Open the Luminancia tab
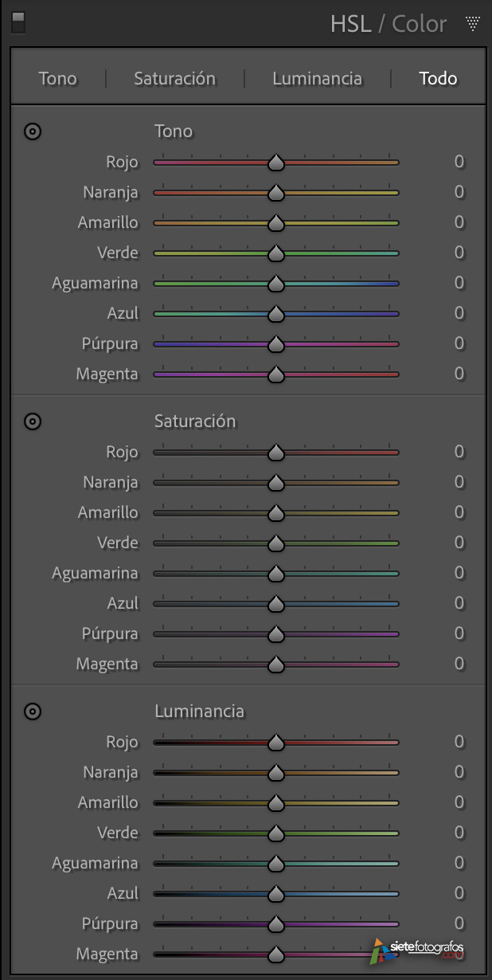Screen dimensions: 492x980 point(317,78)
